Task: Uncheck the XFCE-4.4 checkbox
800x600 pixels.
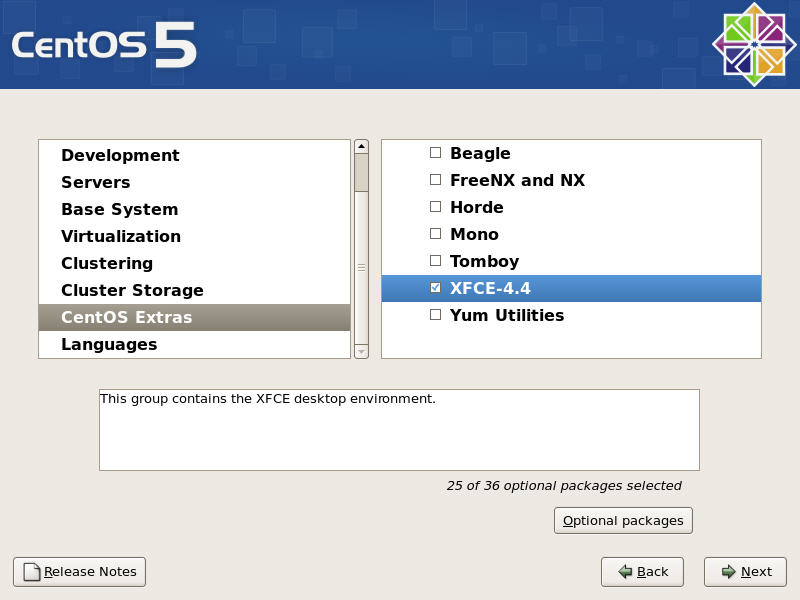Action: (x=435, y=288)
